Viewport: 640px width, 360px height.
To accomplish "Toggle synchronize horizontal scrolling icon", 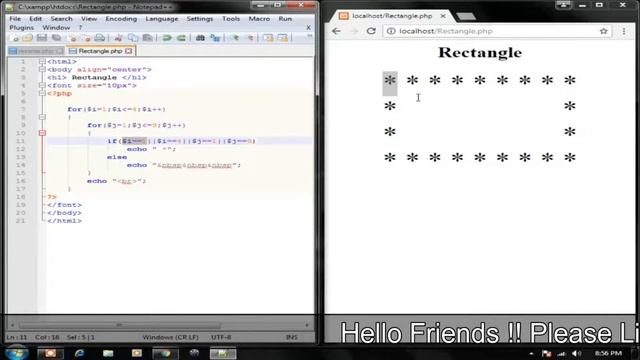I will (x=282, y=38).
